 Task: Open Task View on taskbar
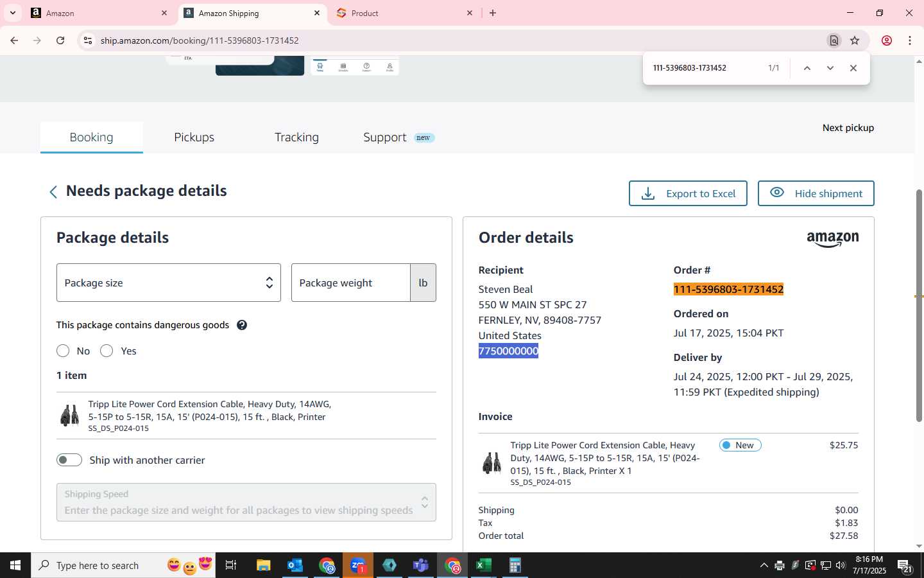231,565
